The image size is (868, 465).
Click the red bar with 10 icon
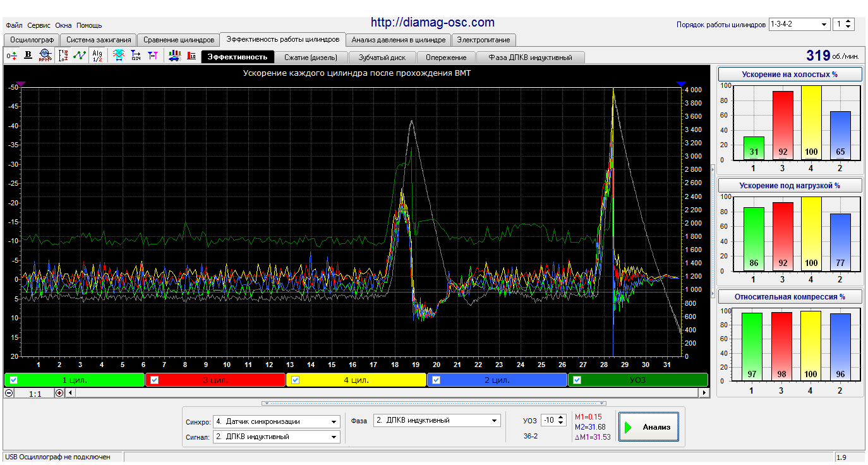[x=191, y=56]
